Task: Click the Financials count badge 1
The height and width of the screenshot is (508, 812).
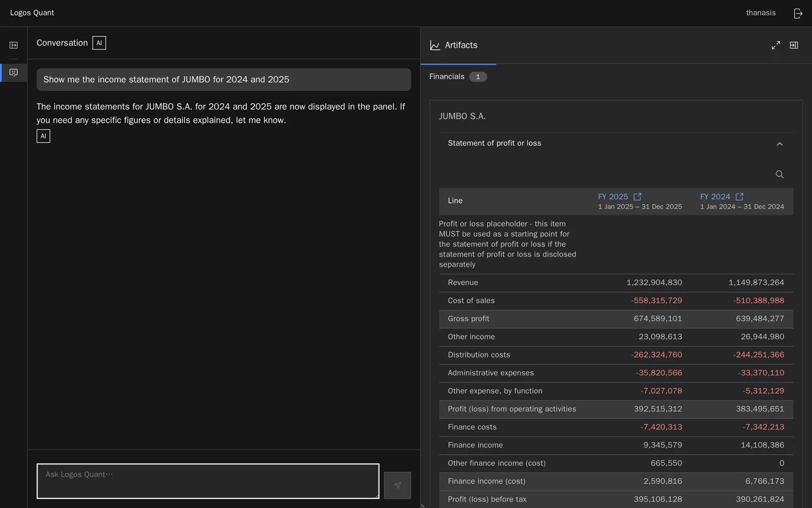Action: 478,77
